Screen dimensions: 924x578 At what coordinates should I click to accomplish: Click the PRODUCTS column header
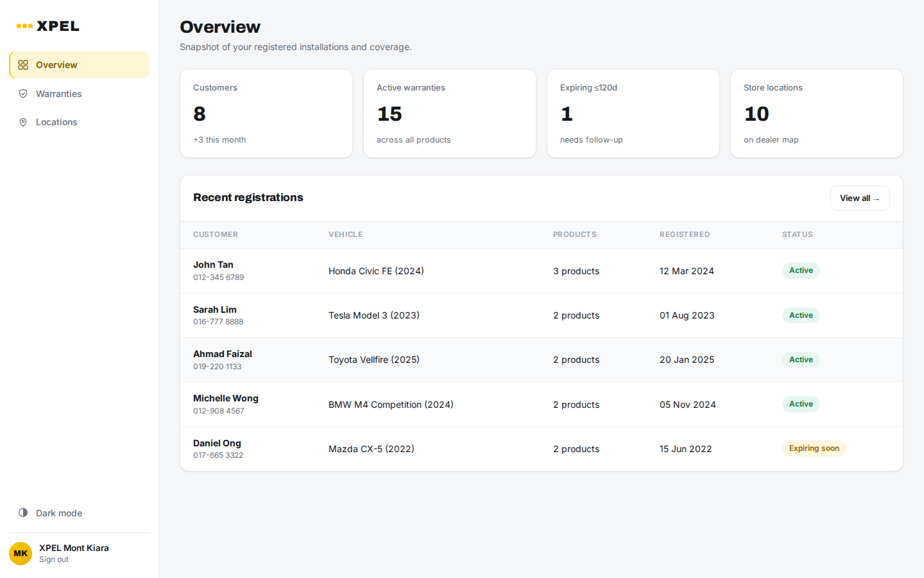tap(575, 234)
